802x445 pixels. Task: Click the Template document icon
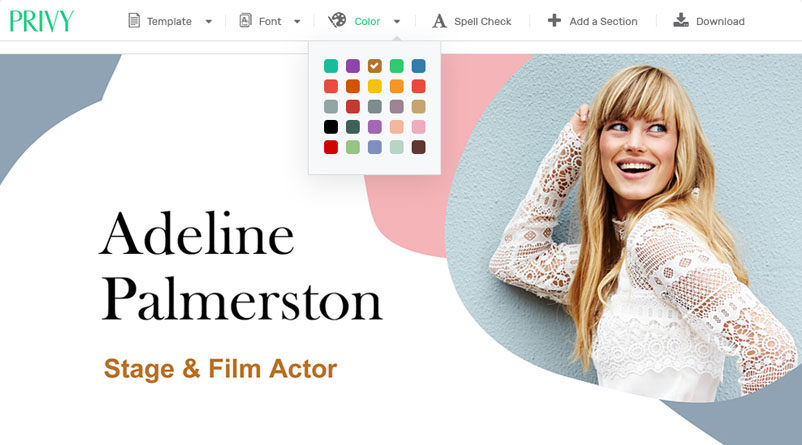[134, 21]
